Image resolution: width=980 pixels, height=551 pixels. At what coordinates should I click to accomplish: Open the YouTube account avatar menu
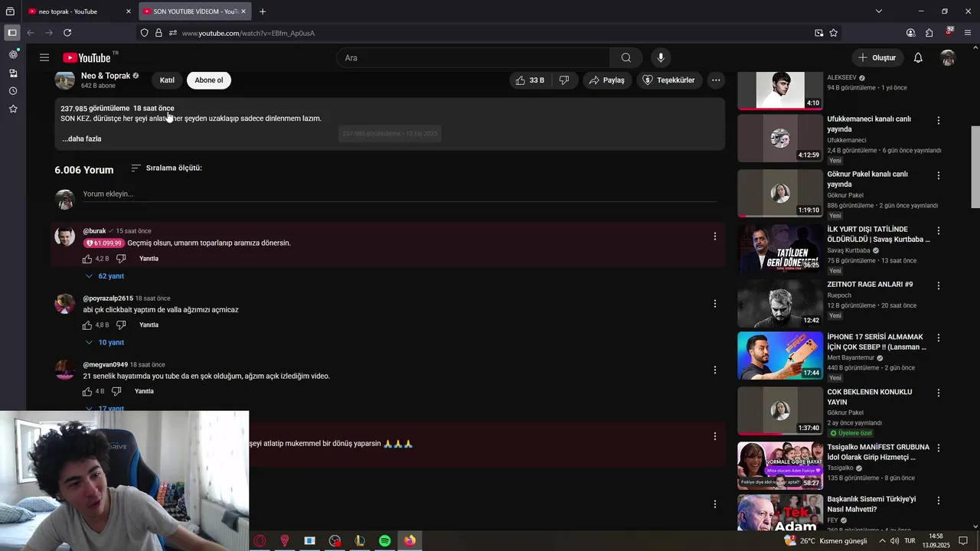[948, 57]
